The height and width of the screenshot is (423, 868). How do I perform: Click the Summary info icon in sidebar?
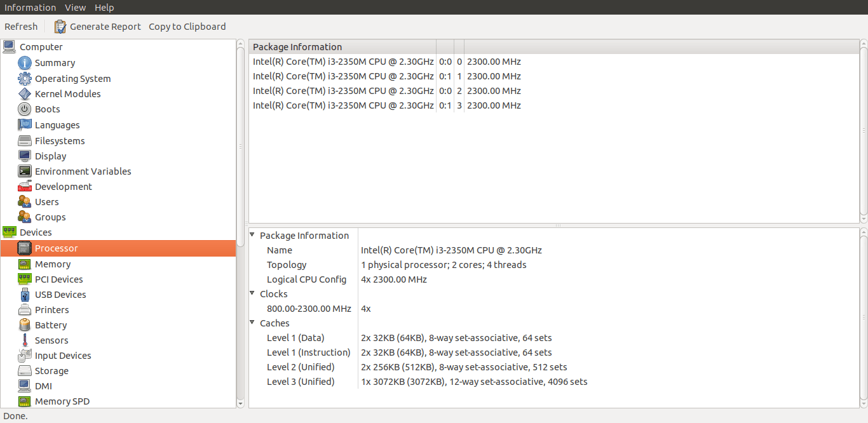click(x=25, y=63)
